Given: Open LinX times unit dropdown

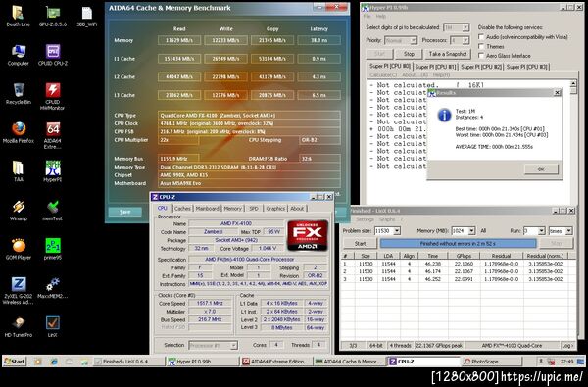Looking at the screenshot, I should 568,231.
